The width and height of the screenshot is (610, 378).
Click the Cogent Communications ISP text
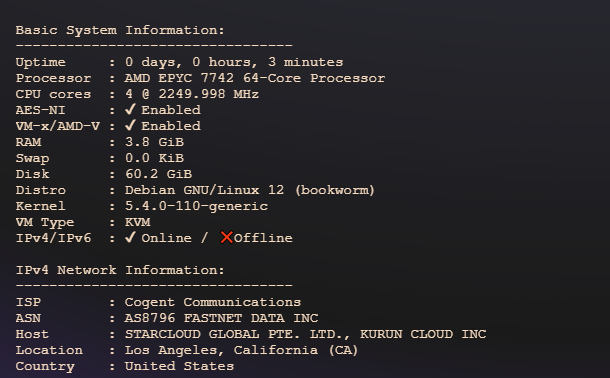click(x=213, y=302)
